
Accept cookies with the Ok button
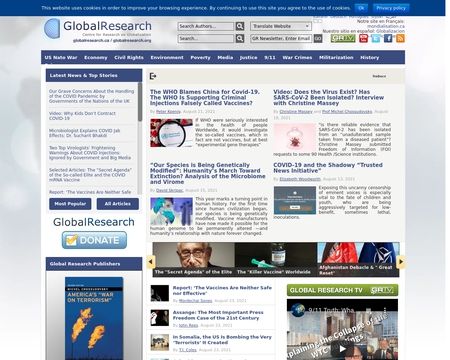click(361, 8)
